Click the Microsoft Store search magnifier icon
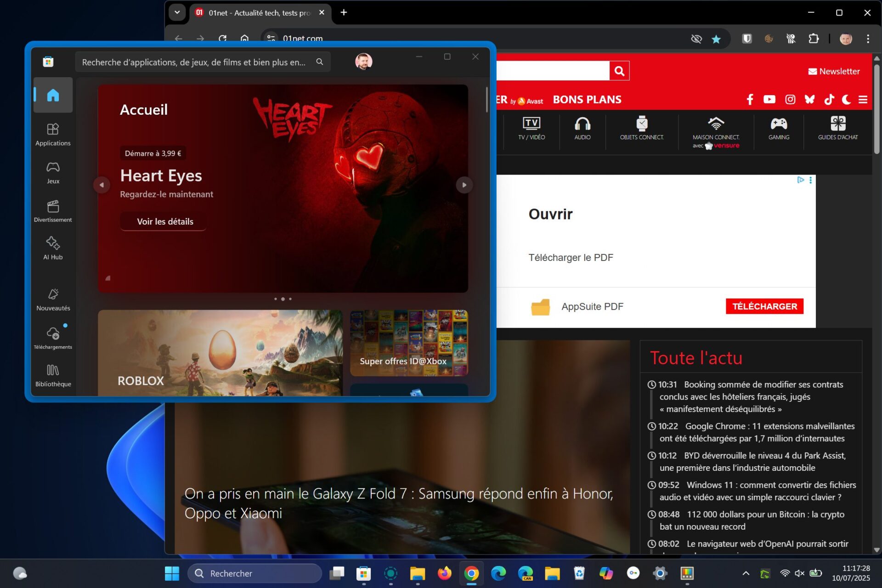The image size is (882, 588). (x=320, y=62)
